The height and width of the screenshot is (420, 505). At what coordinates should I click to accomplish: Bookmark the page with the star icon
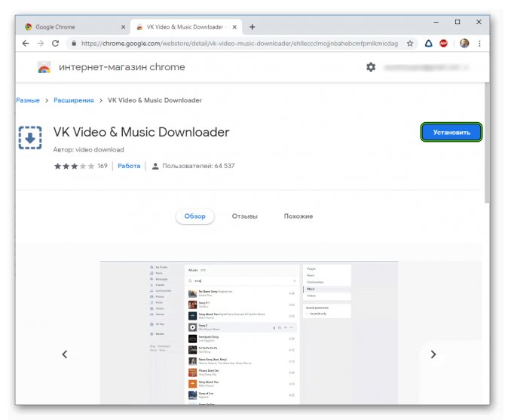click(x=410, y=44)
